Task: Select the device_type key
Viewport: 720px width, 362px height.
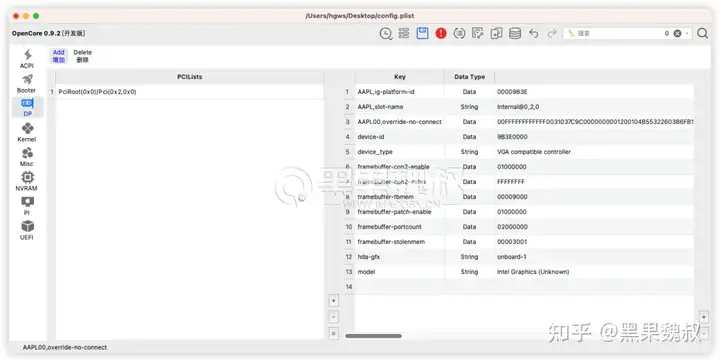Action: pos(375,152)
